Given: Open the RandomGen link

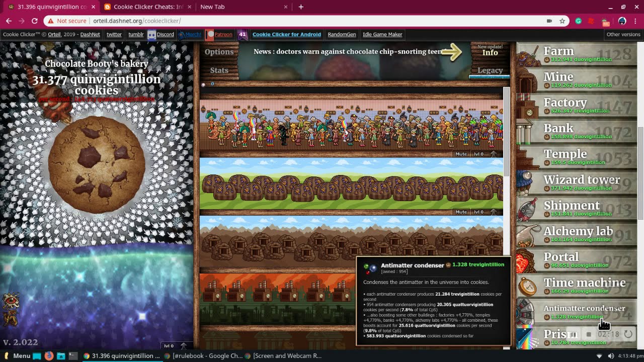Looking at the screenshot, I should (342, 34).
